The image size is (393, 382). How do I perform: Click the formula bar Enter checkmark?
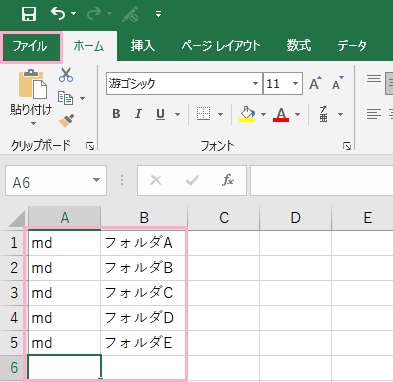click(x=192, y=180)
